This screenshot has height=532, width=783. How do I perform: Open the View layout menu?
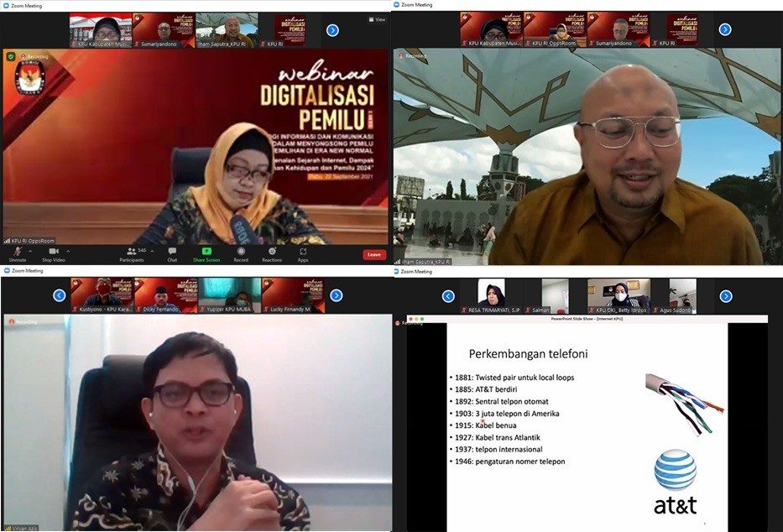pyautogui.click(x=377, y=19)
